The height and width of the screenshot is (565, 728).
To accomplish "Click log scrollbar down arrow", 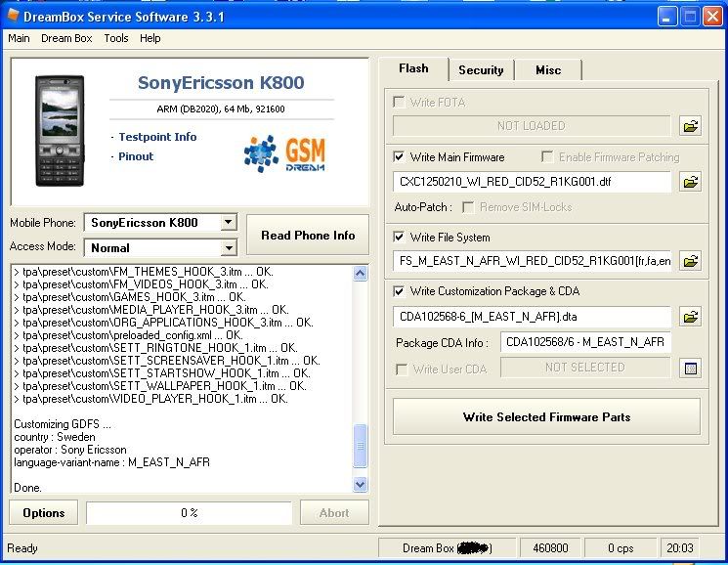I will pos(360,485).
